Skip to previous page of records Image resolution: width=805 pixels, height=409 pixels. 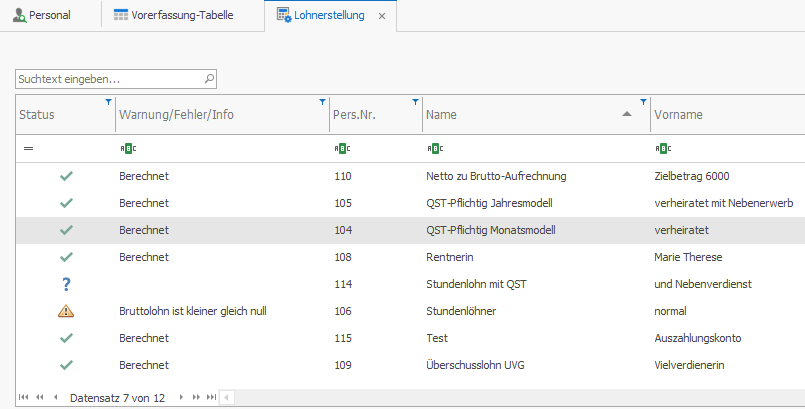coord(39,397)
